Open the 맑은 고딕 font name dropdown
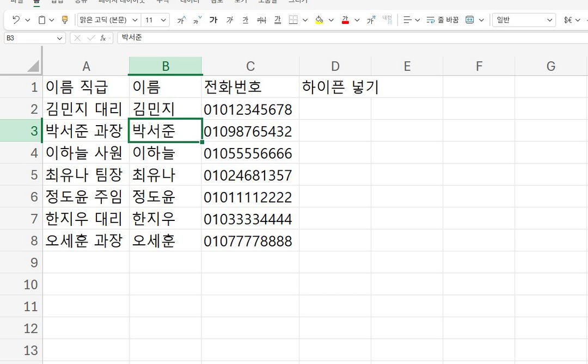 point(136,20)
